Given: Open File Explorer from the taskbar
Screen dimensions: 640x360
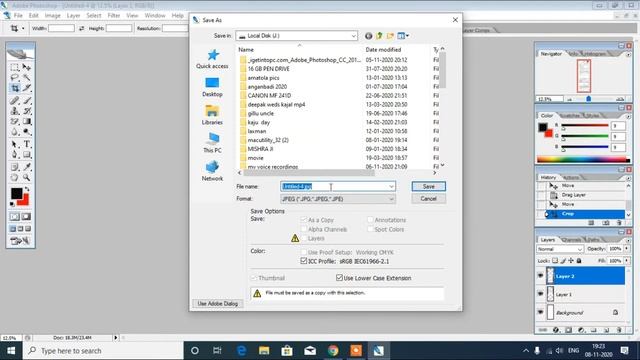Looking at the screenshot, I should click(x=264, y=351).
